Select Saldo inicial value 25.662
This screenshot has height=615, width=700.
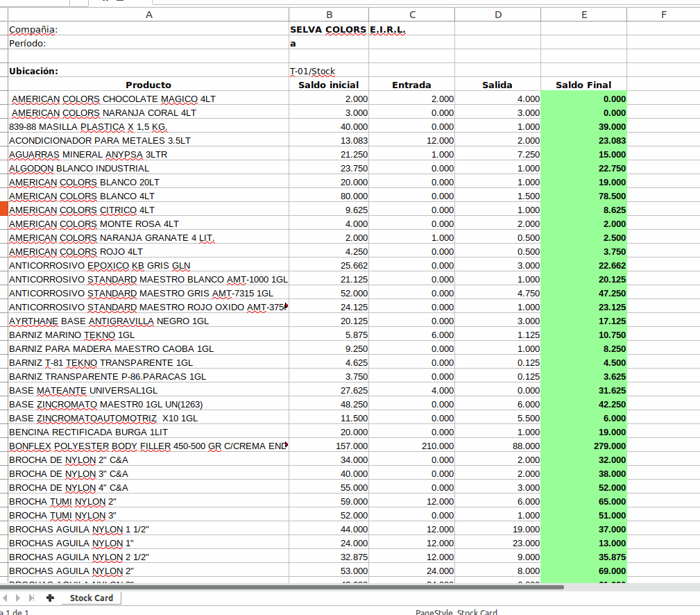[329, 265]
